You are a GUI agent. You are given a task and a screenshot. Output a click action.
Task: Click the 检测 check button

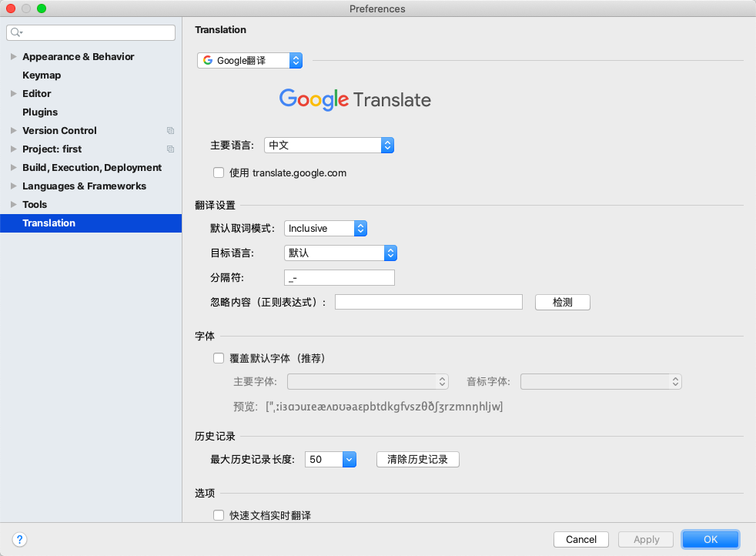click(x=562, y=303)
